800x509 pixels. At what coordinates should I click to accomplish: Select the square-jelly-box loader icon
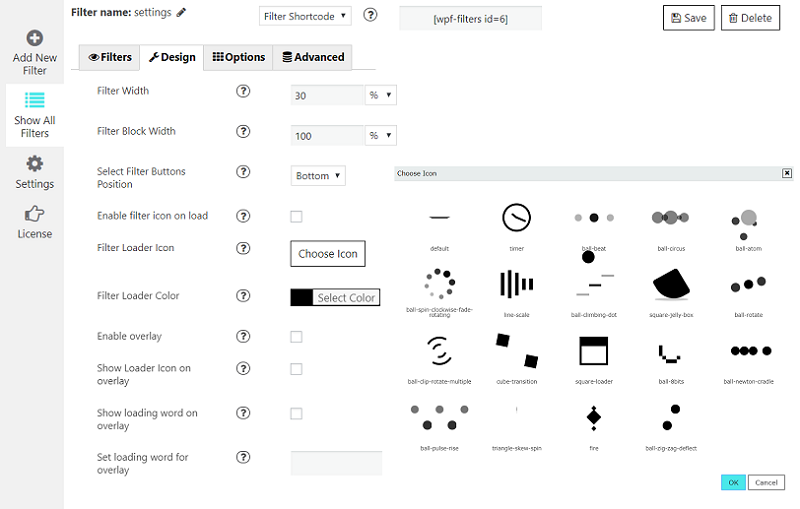[x=671, y=285]
